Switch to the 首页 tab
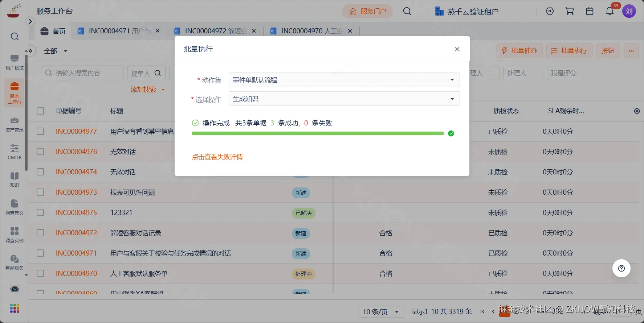 [53, 31]
